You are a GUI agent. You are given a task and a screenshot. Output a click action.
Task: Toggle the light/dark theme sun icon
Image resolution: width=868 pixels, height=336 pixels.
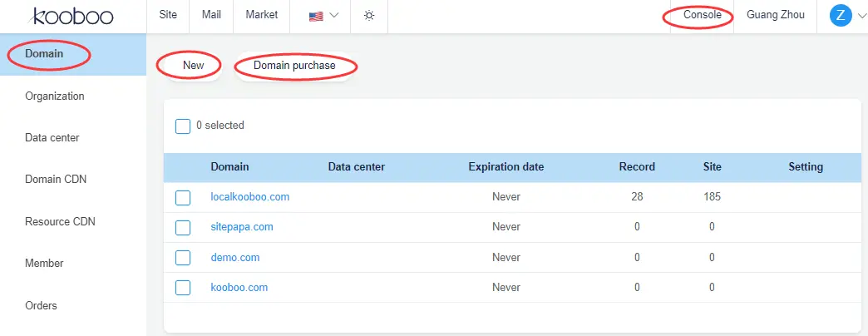pyautogui.click(x=369, y=16)
